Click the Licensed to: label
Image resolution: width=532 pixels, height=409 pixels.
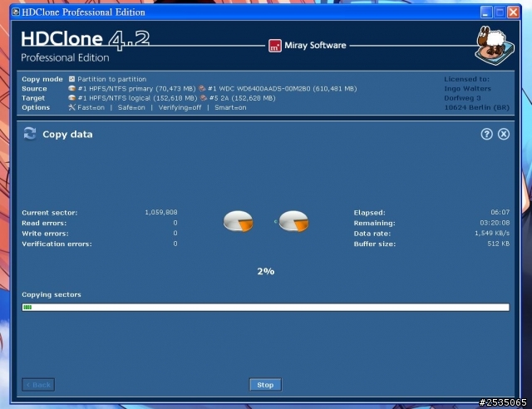point(466,79)
